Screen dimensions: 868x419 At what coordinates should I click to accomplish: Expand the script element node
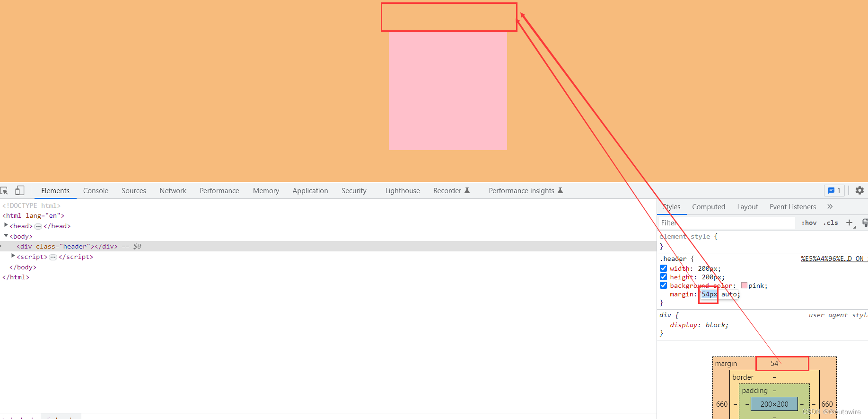click(13, 256)
